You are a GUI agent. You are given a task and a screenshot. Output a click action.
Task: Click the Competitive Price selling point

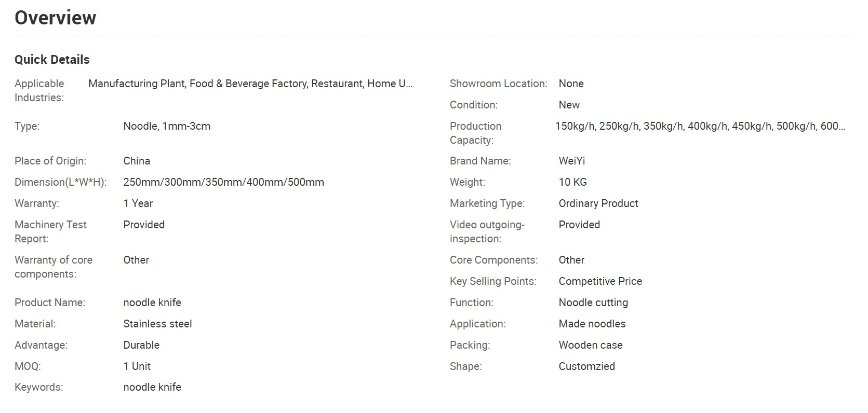(x=600, y=281)
